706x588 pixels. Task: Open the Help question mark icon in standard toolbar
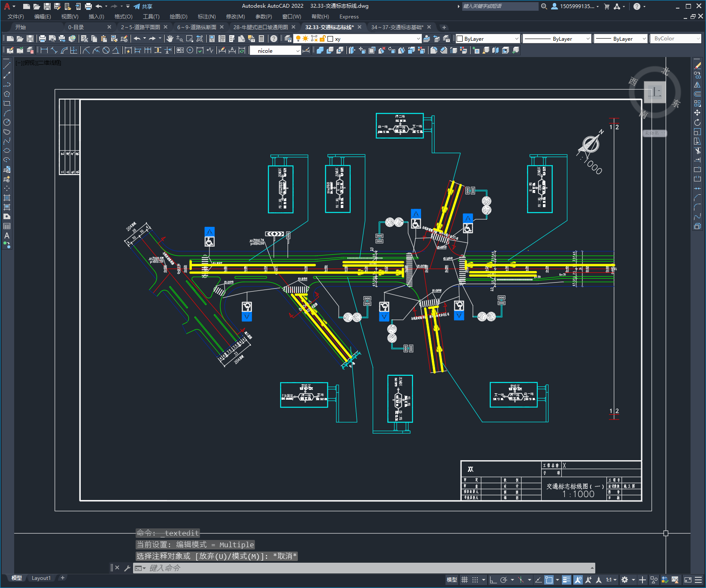(274, 39)
